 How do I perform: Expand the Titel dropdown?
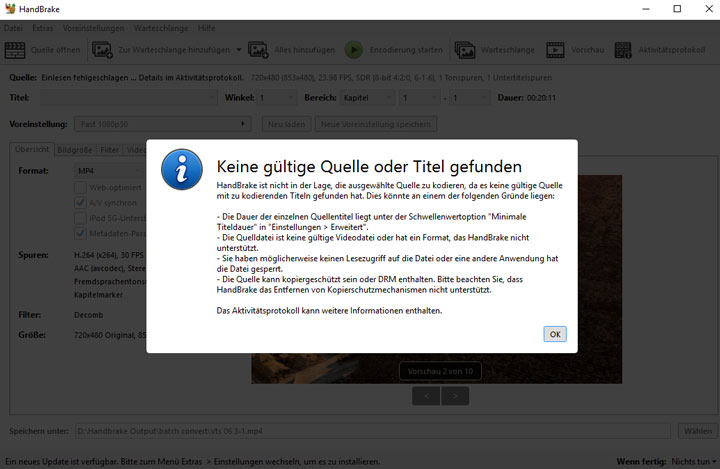pos(129,97)
